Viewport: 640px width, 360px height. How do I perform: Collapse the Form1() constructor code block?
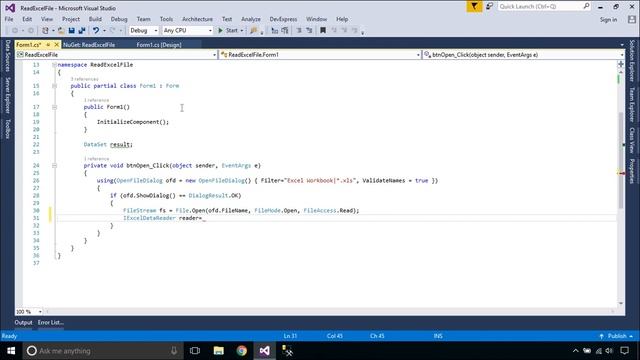tap(54, 107)
